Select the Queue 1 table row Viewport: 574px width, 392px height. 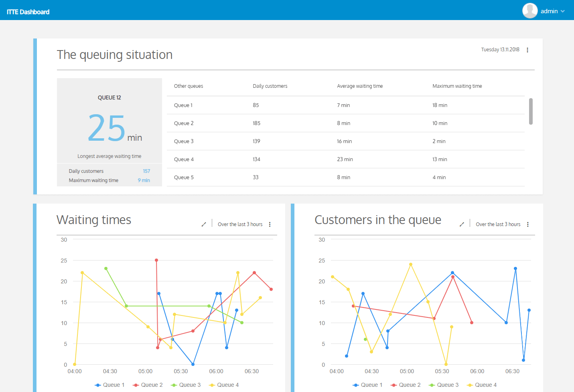pyautogui.click(x=346, y=105)
